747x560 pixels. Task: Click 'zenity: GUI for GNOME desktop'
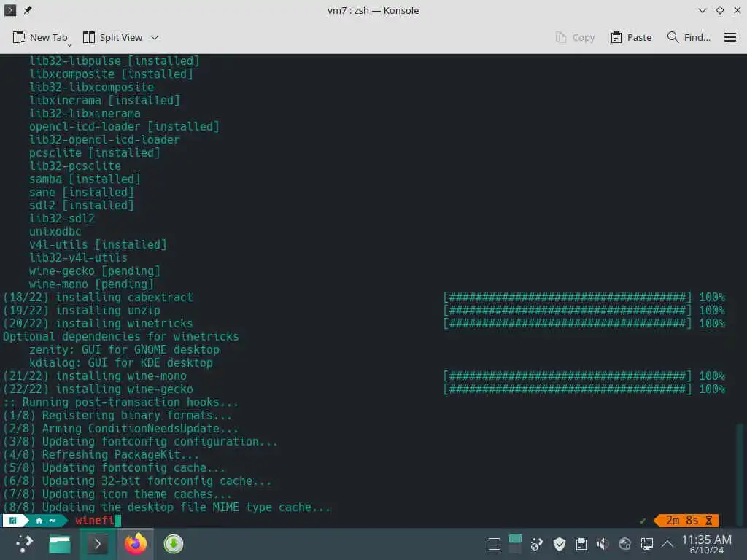[x=124, y=349]
